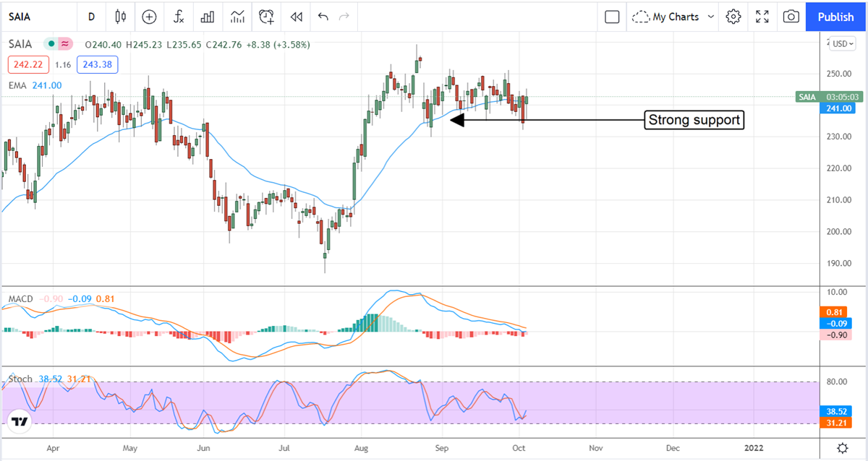Select the layout square icon
The image size is (868, 461).
tap(612, 16)
